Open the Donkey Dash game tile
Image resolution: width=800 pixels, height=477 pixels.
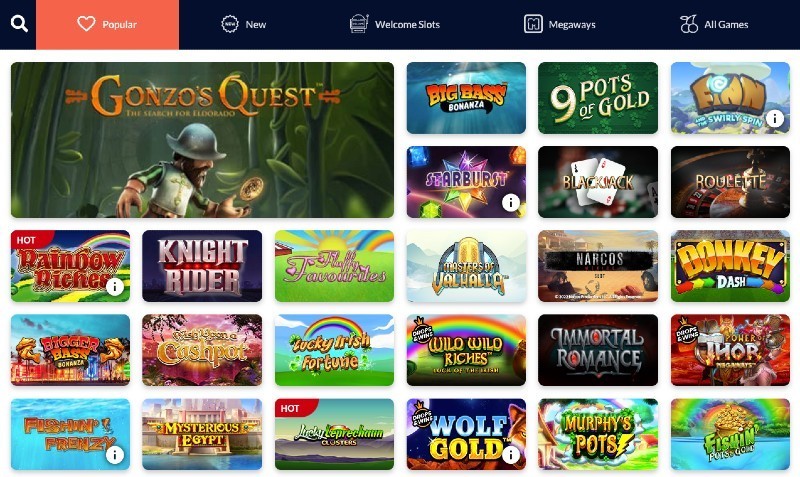pos(730,266)
